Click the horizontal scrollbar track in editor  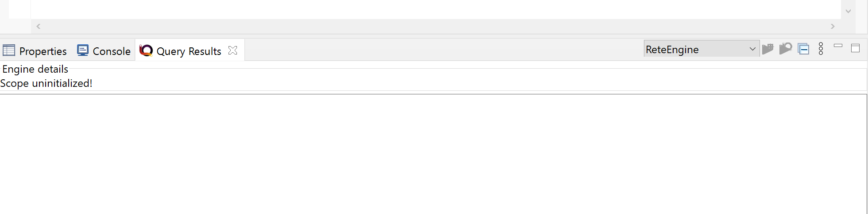tap(435, 26)
